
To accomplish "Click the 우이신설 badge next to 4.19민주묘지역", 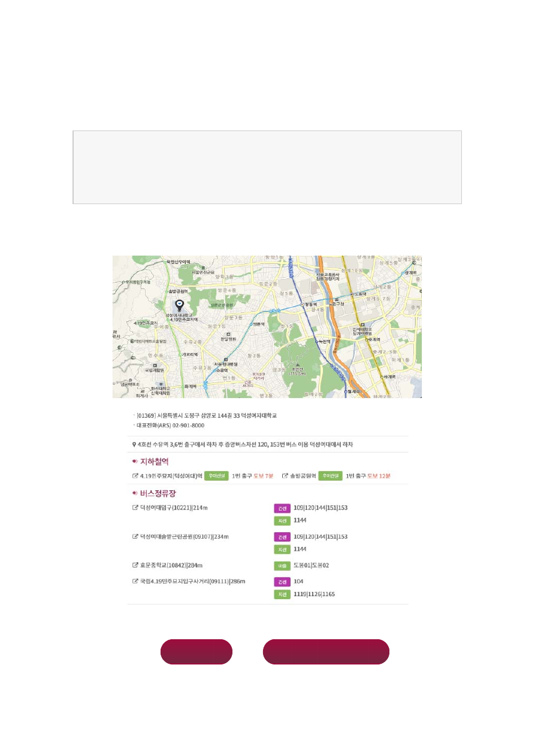I will click(216, 476).
